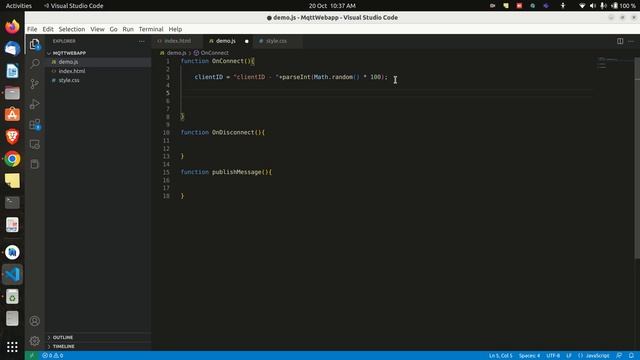Open editor More Actions ellipsis
Viewport: 640px width, 360px height.
(x=631, y=41)
